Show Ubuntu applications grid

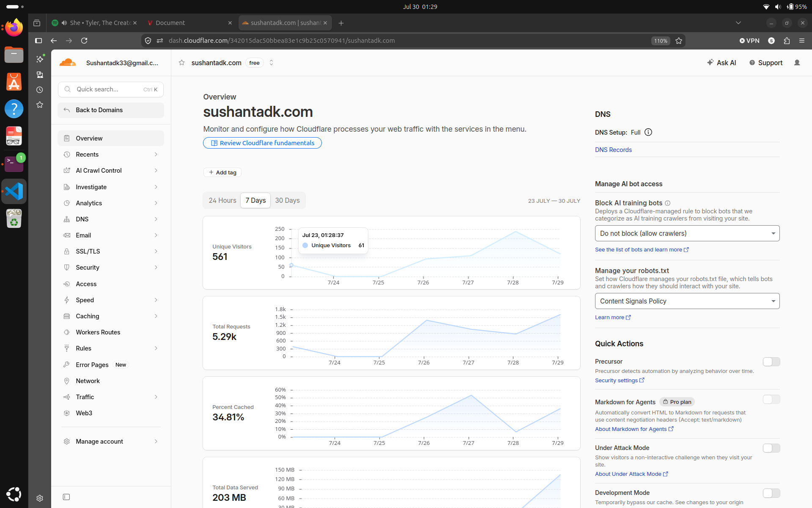tap(14, 494)
